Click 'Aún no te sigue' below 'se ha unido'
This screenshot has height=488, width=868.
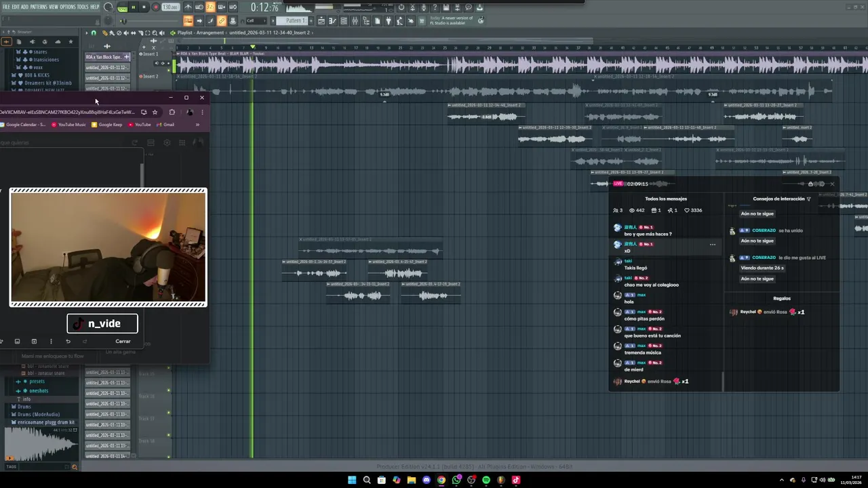pos(757,241)
